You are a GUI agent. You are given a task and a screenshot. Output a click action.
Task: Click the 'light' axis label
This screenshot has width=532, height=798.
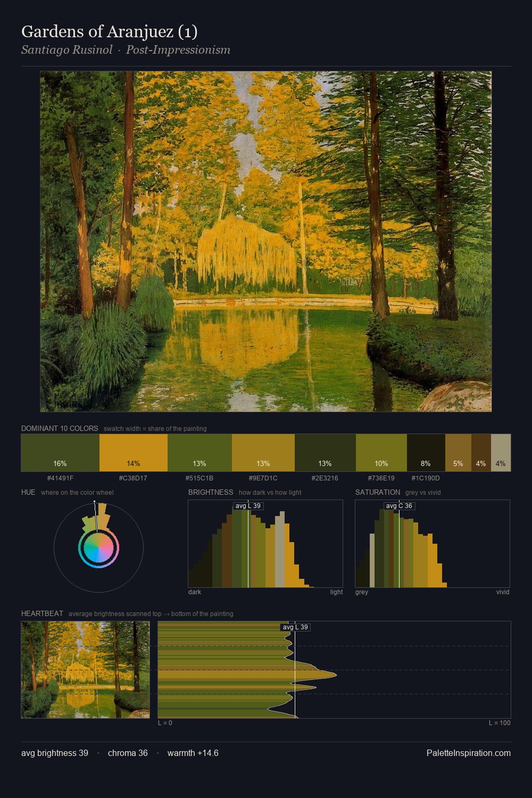click(336, 592)
